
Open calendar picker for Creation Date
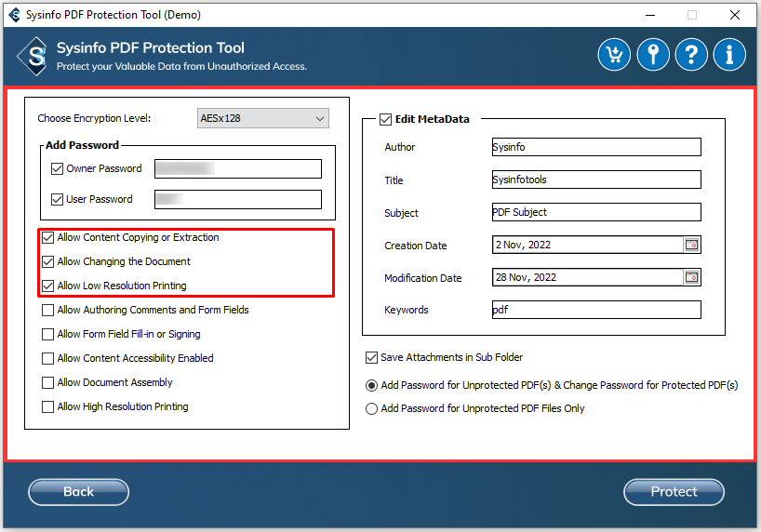[691, 245]
